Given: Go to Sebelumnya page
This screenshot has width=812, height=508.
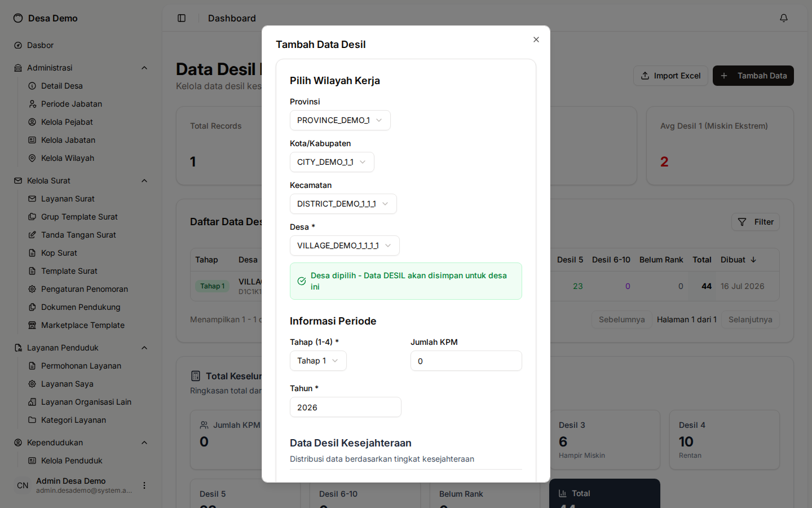Looking at the screenshot, I should point(622,319).
